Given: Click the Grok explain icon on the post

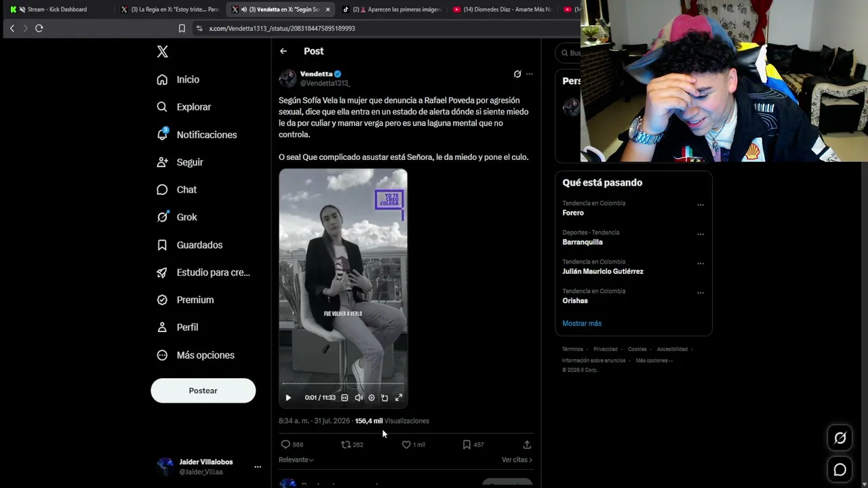Looking at the screenshot, I should [x=517, y=74].
